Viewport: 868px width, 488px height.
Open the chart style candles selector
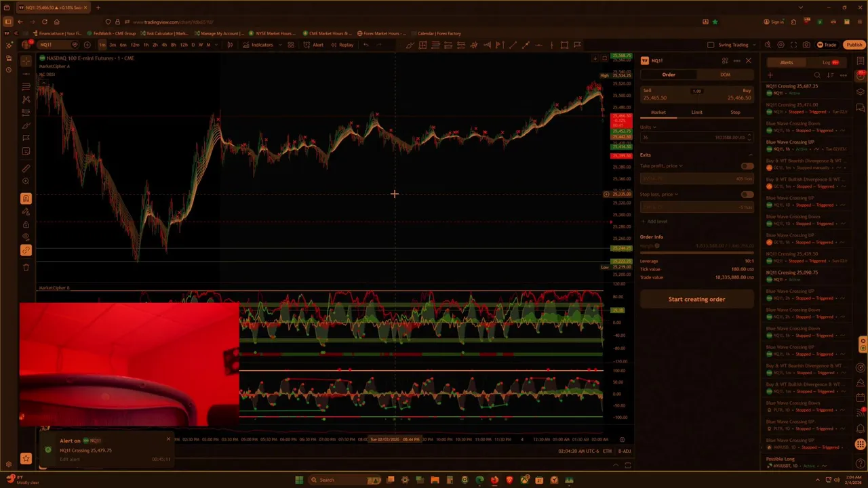point(230,45)
